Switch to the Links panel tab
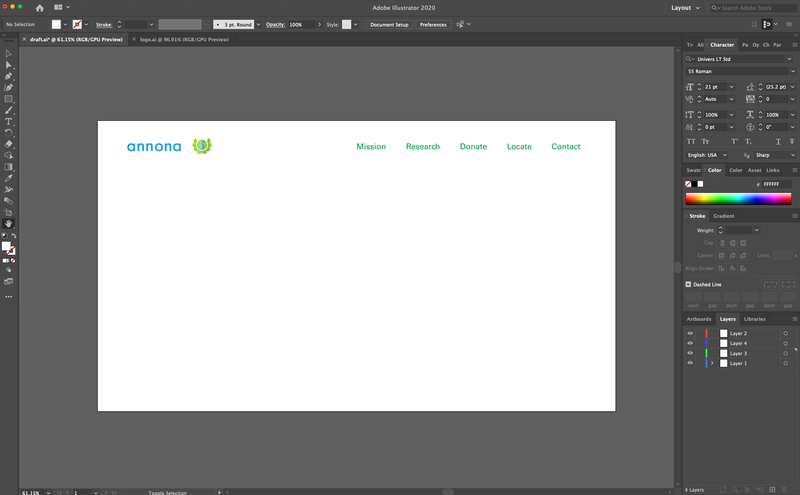The image size is (800, 495). pyautogui.click(x=772, y=170)
